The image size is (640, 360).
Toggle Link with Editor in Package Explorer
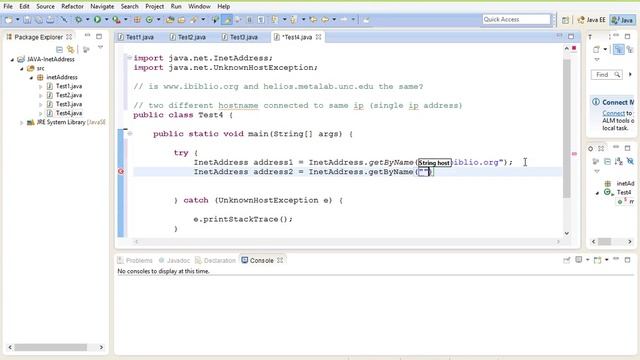[x=71, y=49]
